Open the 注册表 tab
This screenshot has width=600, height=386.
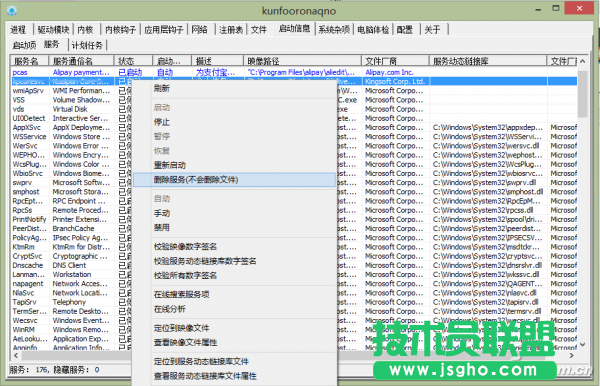click(x=231, y=30)
